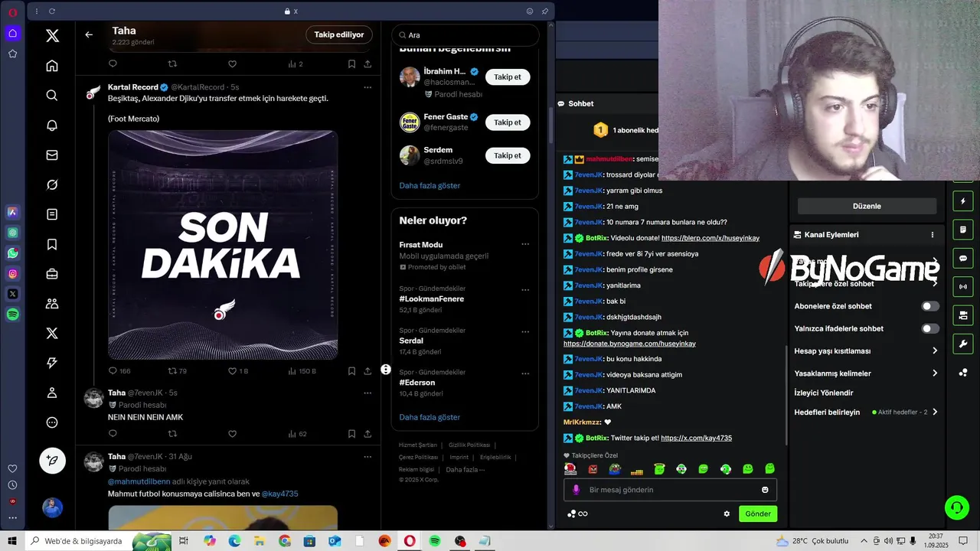The width and height of the screenshot is (980, 551).
Task: Bookmark the Kartal Record post
Action: (x=351, y=370)
